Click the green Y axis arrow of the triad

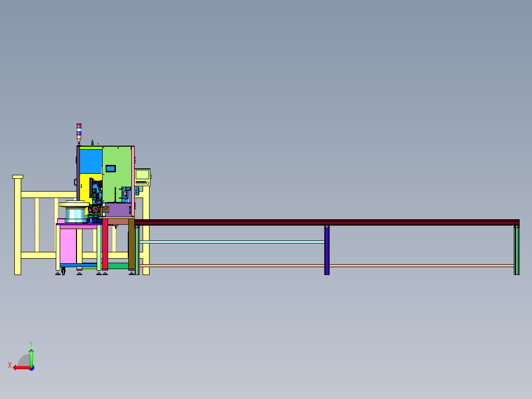[31, 358]
